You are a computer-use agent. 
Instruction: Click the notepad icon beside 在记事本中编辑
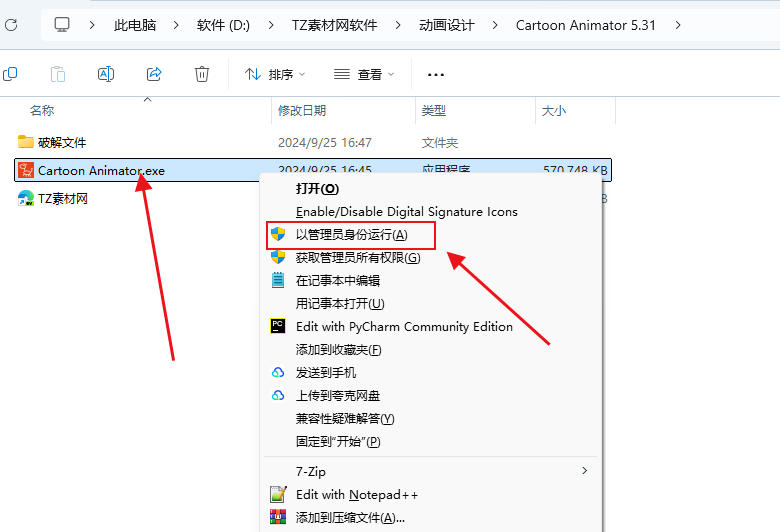[278, 280]
